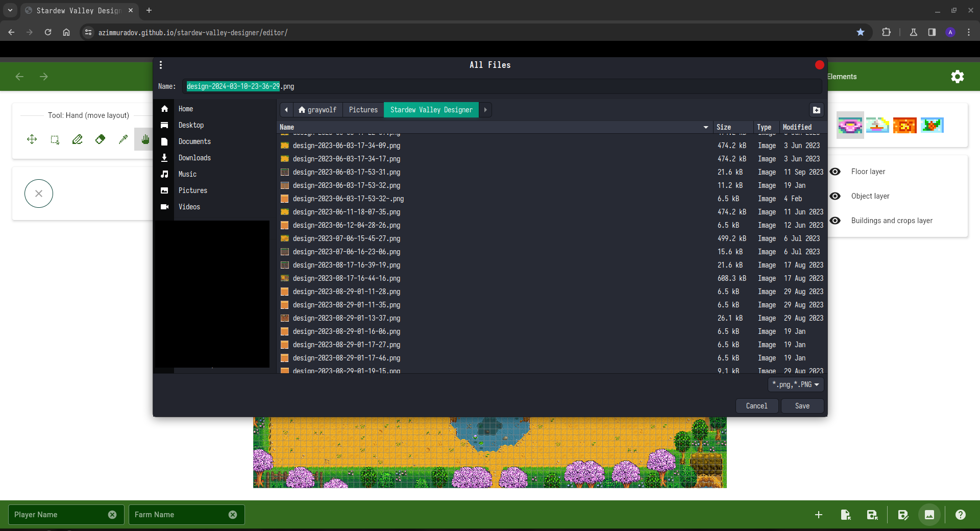980x531 pixels.
Task: Select design-2023-08-29-01-13-37.png file
Action: [x=551, y=318]
